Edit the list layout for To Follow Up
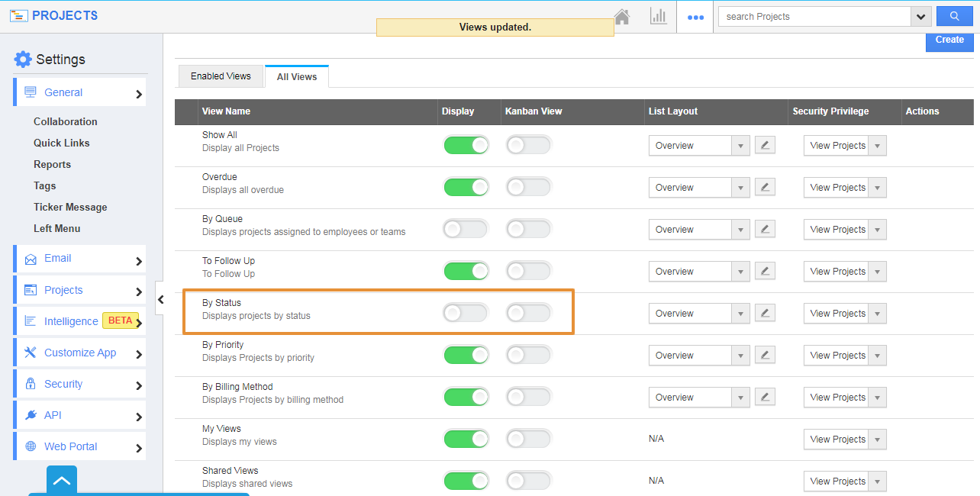The height and width of the screenshot is (496, 980). [765, 271]
